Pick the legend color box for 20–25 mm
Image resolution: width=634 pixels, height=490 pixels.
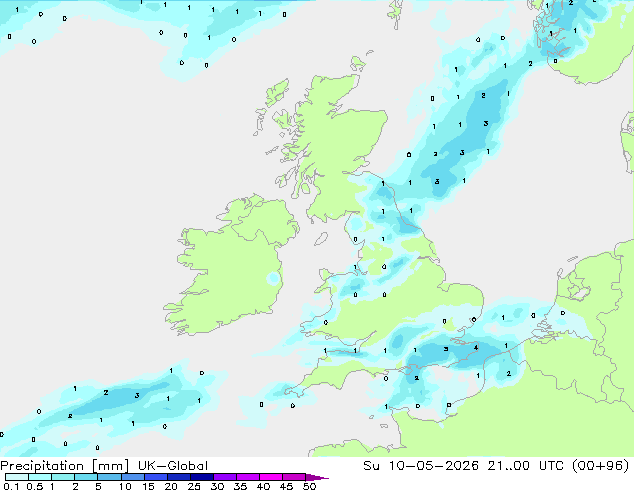[x=179, y=477]
